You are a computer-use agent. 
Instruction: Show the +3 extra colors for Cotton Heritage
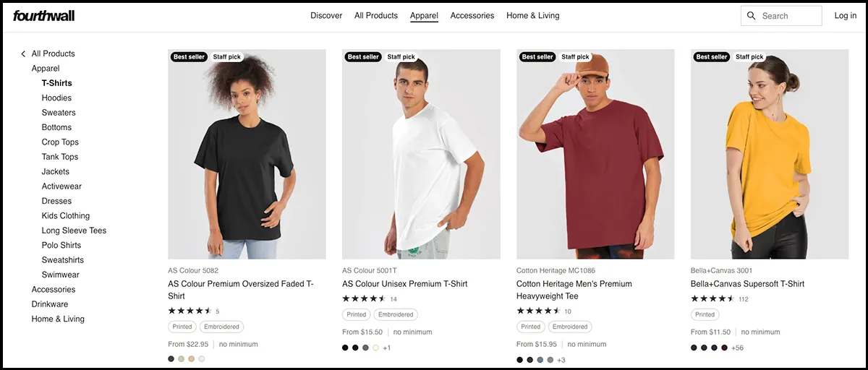tap(561, 360)
